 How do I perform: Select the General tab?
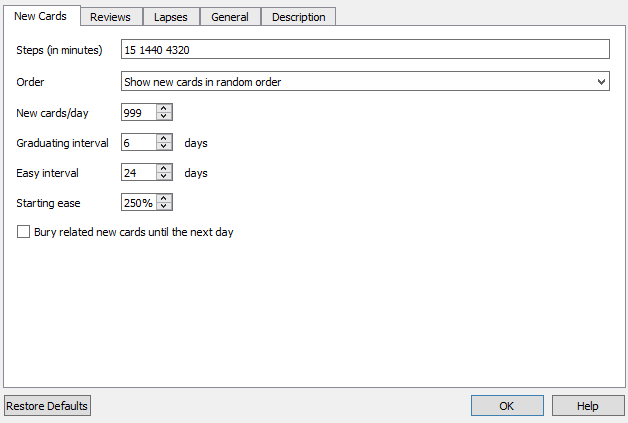click(230, 17)
